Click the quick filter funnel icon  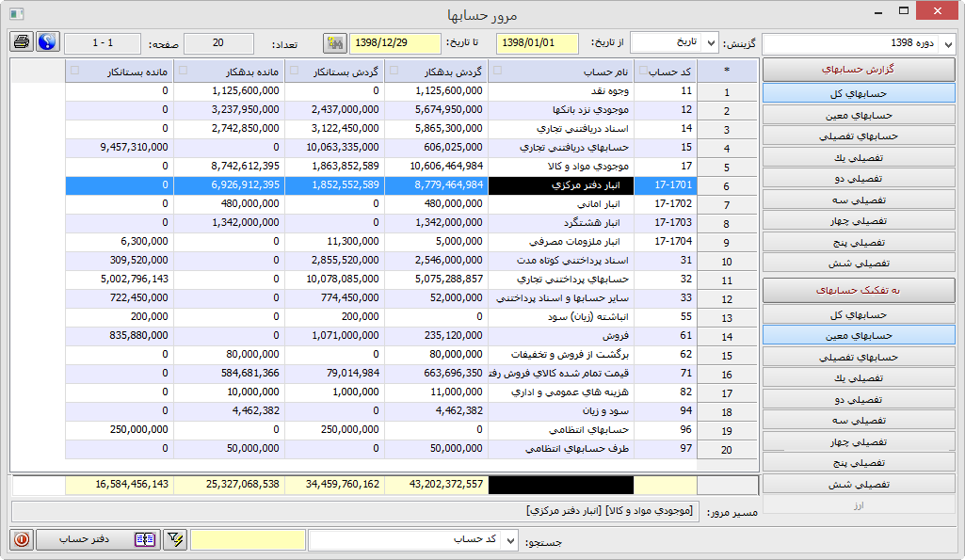(175, 539)
